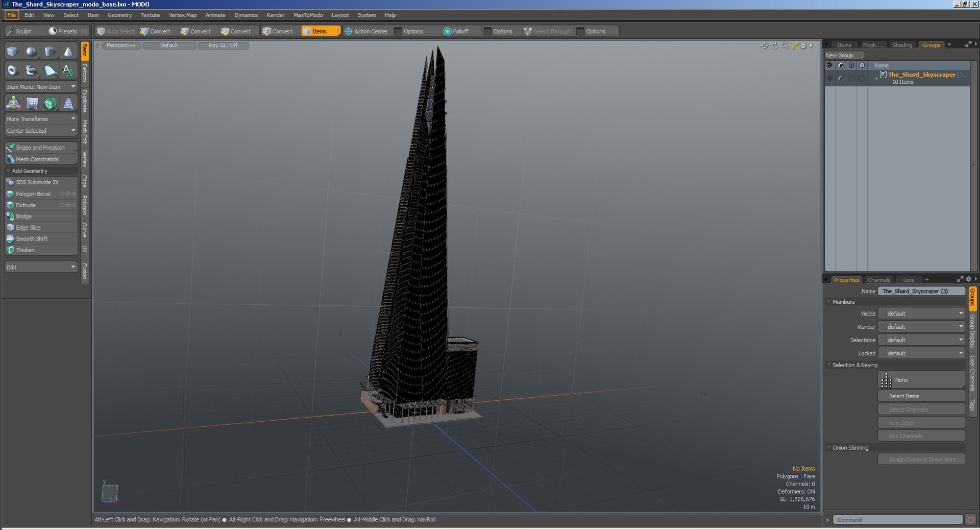Click the viewport rotate icon
This screenshot has width=980, height=530.
[x=775, y=45]
